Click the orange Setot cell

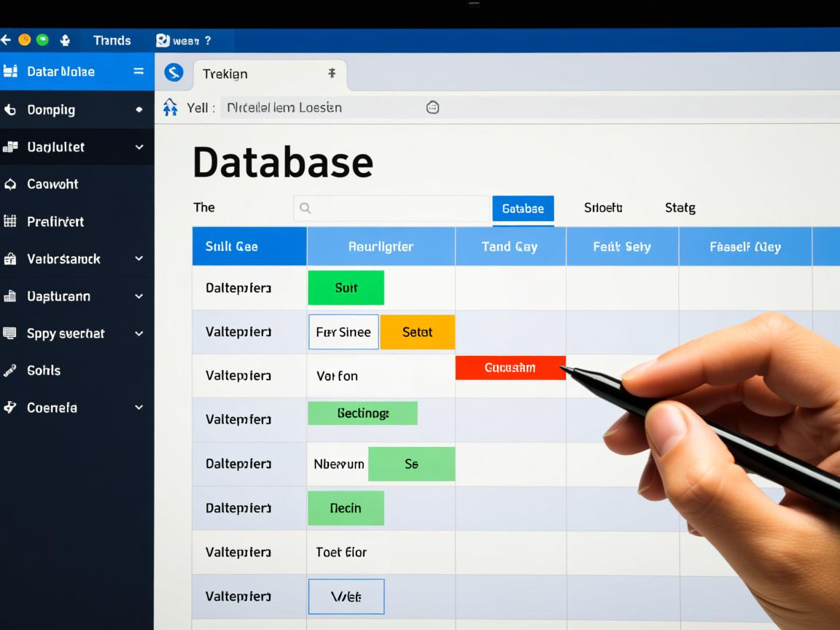417,332
